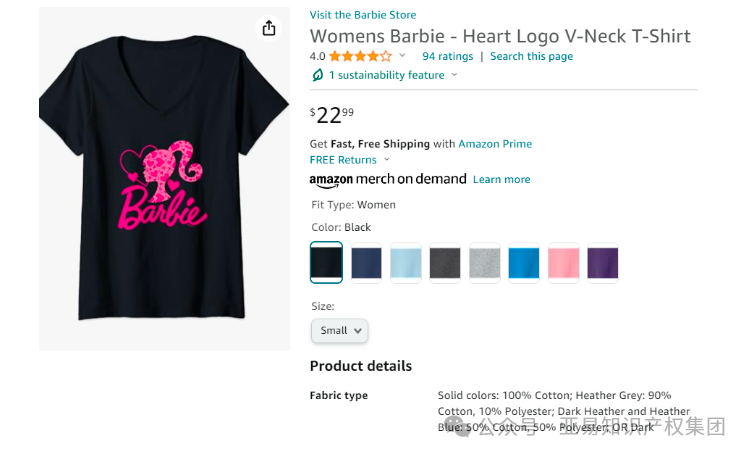Click the sustainability leaf icon
Viewport: 750px width, 457px height.
pyautogui.click(x=318, y=75)
